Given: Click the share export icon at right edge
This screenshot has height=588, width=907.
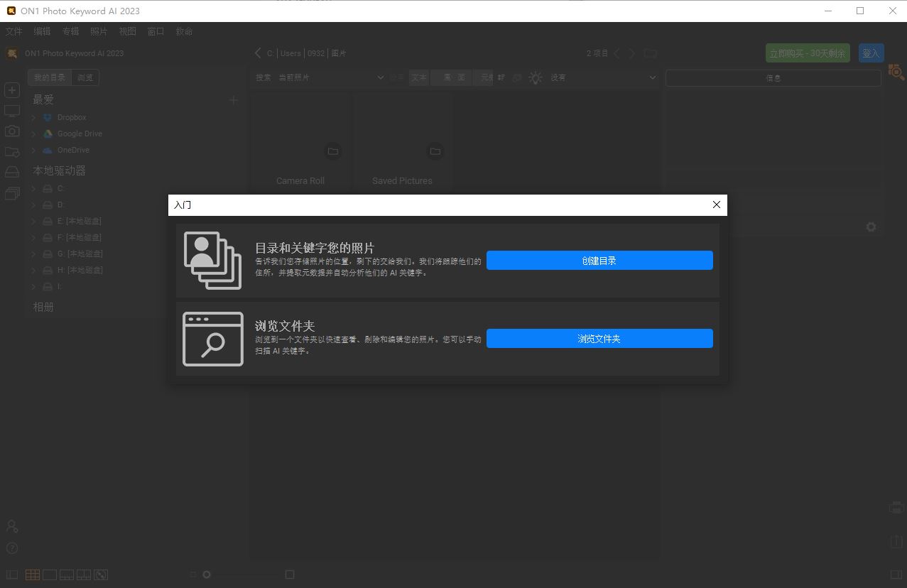Looking at the screenshot, I should click(x=896, y=541).
